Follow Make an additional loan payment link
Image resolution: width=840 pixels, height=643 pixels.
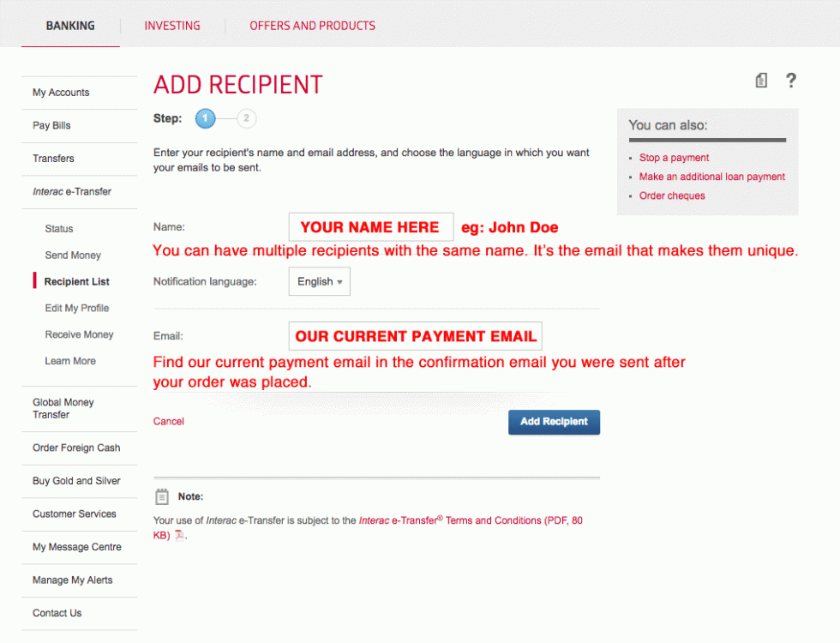pos(712,177)
